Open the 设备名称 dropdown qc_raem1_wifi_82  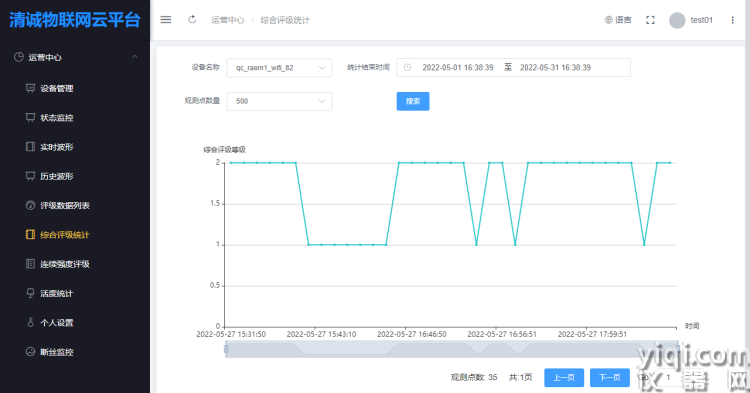pyautogui.click(x=279, y=67)
